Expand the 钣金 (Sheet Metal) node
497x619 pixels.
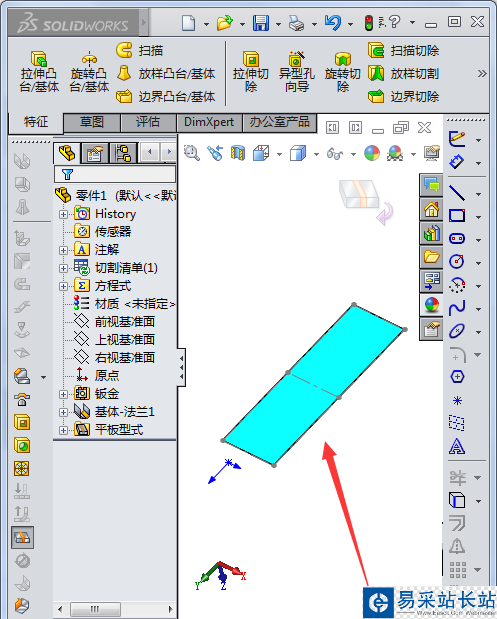tap(63, 394)
